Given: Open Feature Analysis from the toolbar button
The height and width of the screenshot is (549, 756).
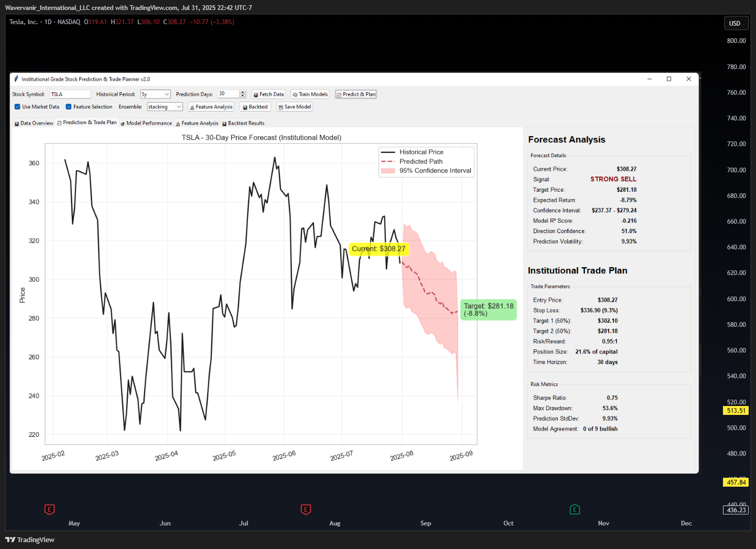Looking at the screenshot, I should pyautogui.click(x=211, y=107).
